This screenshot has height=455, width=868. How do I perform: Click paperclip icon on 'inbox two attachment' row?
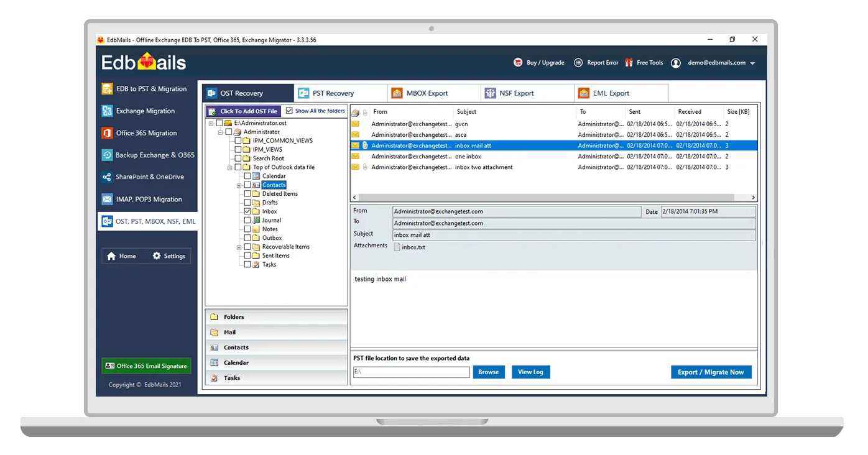[x=366, y=167]
